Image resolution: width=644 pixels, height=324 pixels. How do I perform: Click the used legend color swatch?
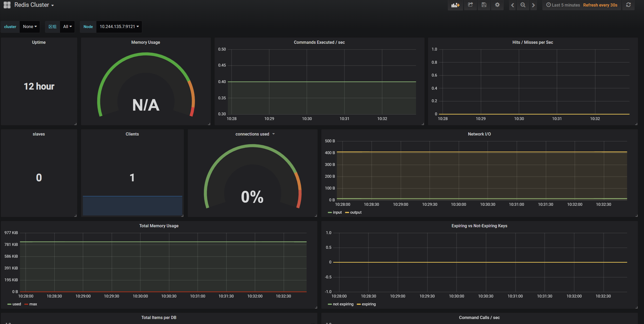(x=9, y=304)
